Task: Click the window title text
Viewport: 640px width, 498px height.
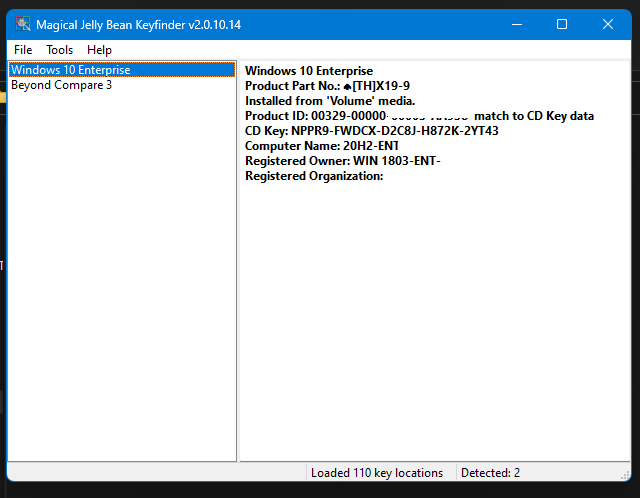Action: coord(138,25)
